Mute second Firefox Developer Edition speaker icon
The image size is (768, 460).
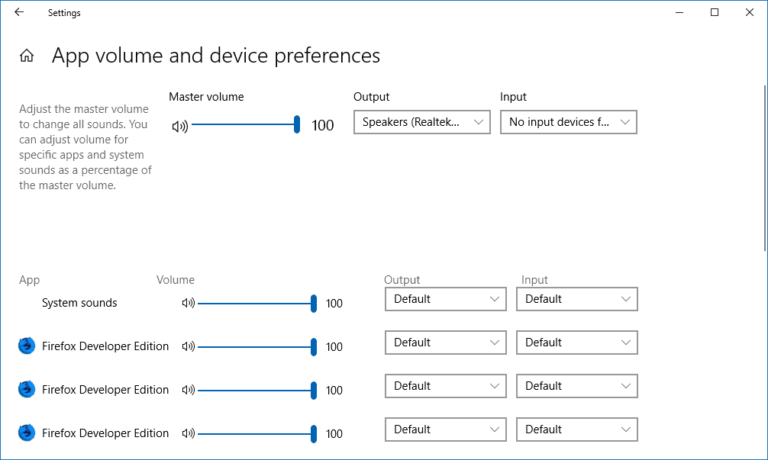coord(188,390)
